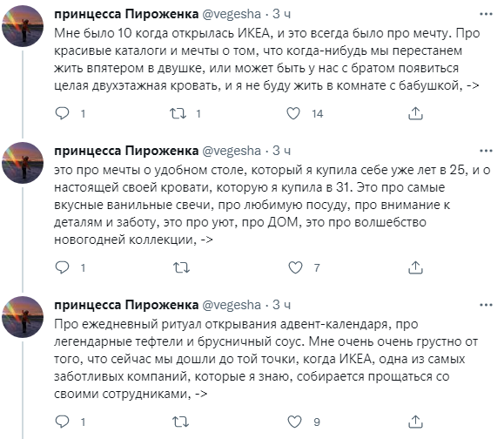Reply to the third tweet about адвент-календаря
Screen dimensions: 504x439
click(x=63, y=422)
